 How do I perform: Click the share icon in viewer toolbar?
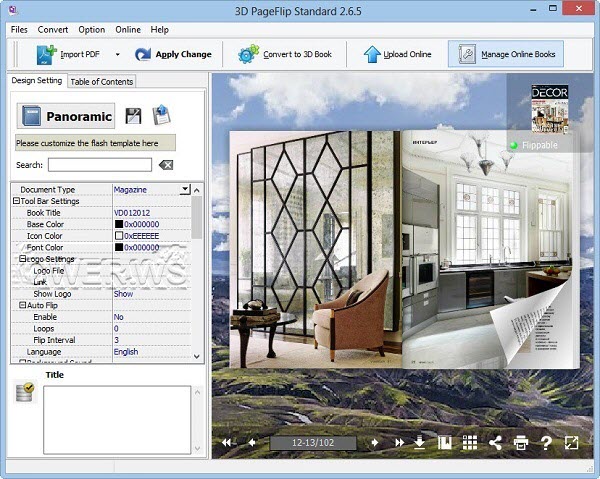click(x=495, y=442)
